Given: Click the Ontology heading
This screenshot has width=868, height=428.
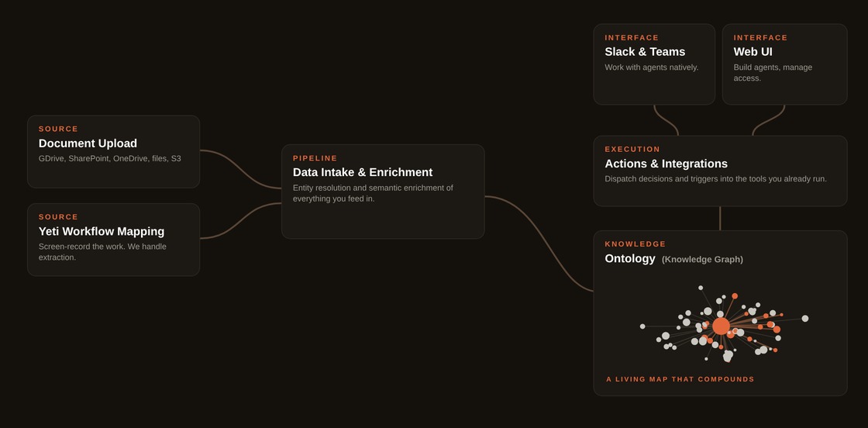Looking at the screenshot, I should (x=630, y=258).
